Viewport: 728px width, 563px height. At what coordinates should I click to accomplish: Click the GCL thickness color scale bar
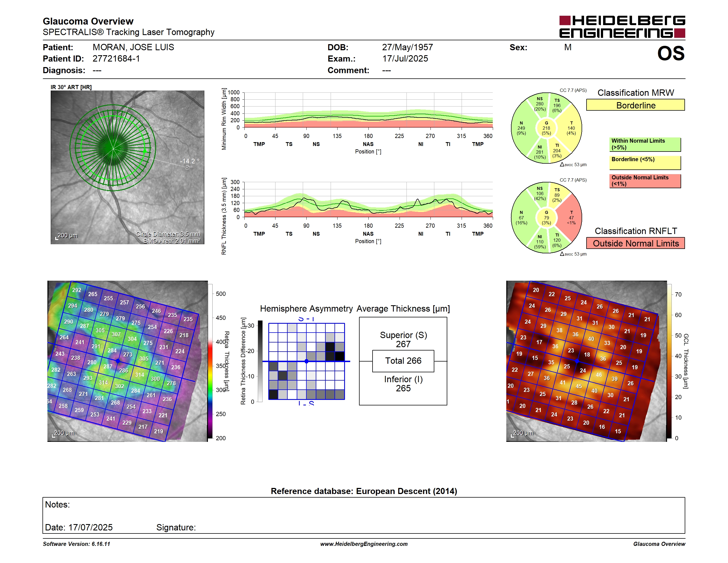(x=669, y=361)
